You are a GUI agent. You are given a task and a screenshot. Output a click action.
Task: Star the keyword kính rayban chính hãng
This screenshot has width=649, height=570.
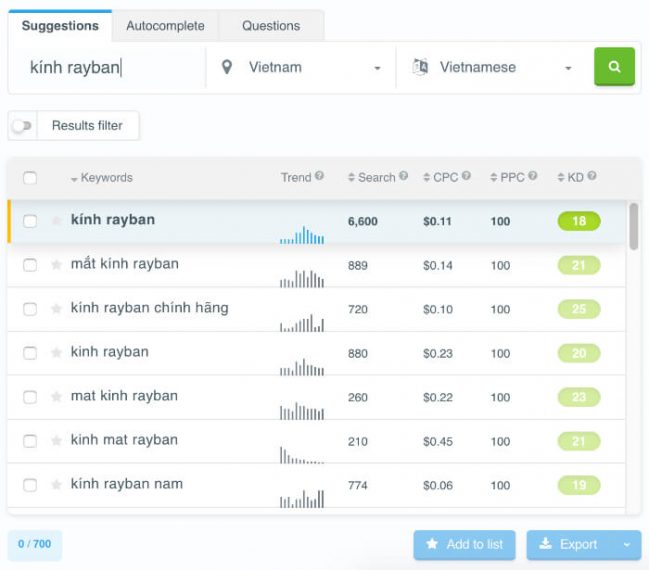coord(56,308)
